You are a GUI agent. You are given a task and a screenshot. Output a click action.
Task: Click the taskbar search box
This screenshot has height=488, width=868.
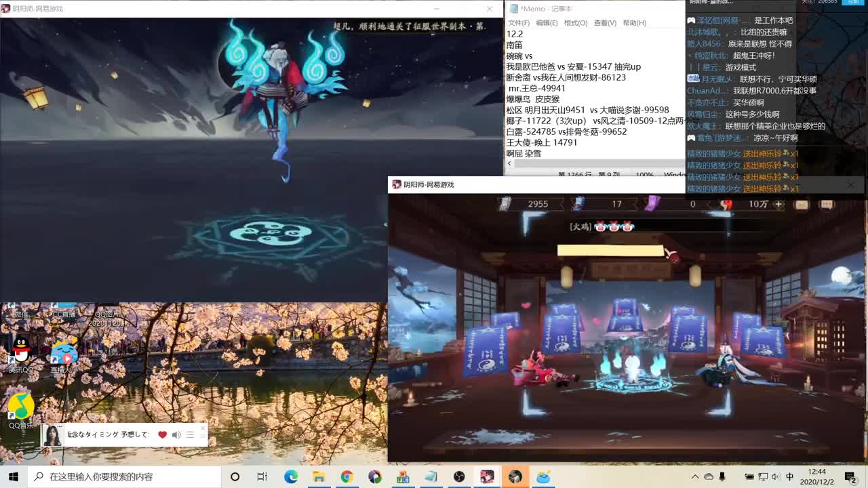tap(124, 476)
